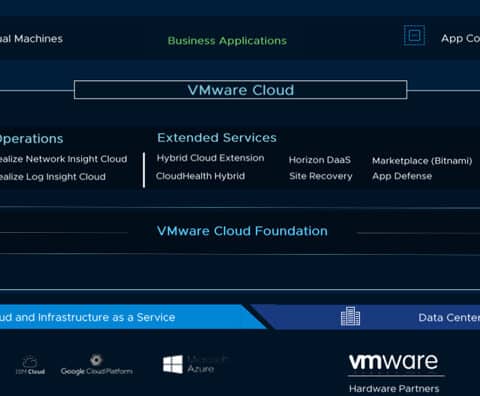Click the Log Insight Cloud entry
This screenshot has height=396, width=480.
53,177
